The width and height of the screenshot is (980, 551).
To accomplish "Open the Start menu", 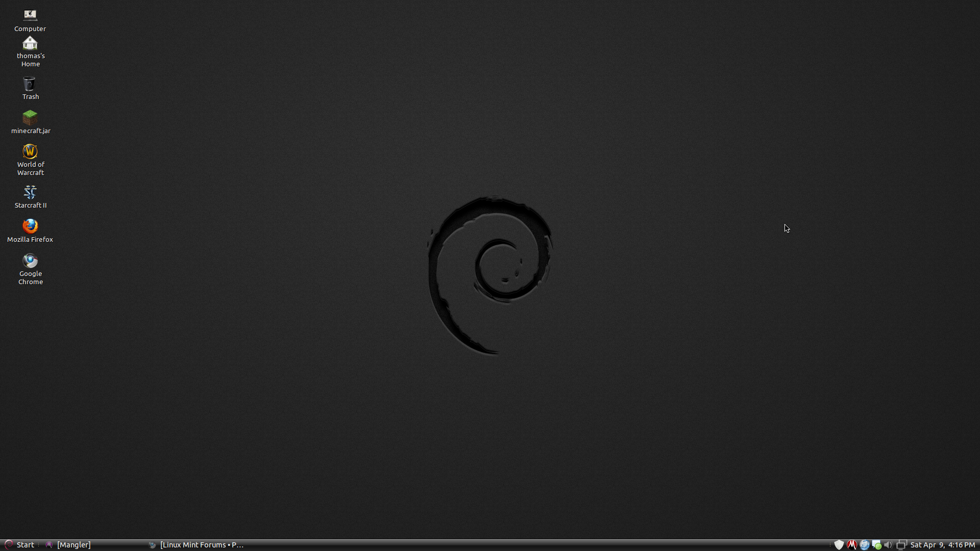I will pyautogui.click(x=19, y=545).
